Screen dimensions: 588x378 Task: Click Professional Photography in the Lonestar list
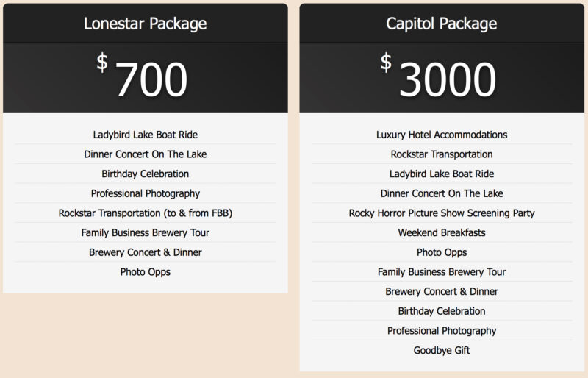(x=145, y=193)
